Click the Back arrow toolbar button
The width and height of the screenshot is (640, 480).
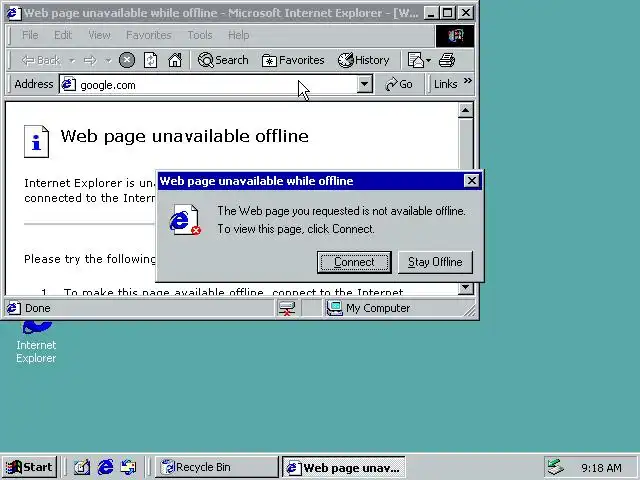pos(41,60)
